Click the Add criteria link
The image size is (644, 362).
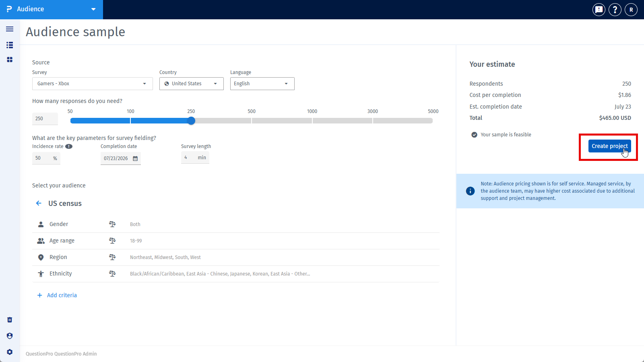point(62,295)
